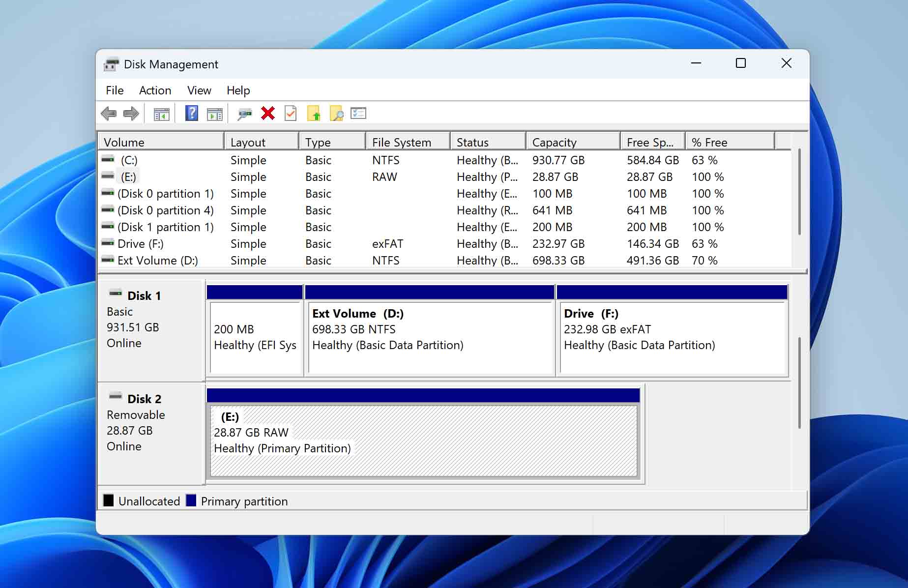Click the red X delete volume icon

point(267,113)
